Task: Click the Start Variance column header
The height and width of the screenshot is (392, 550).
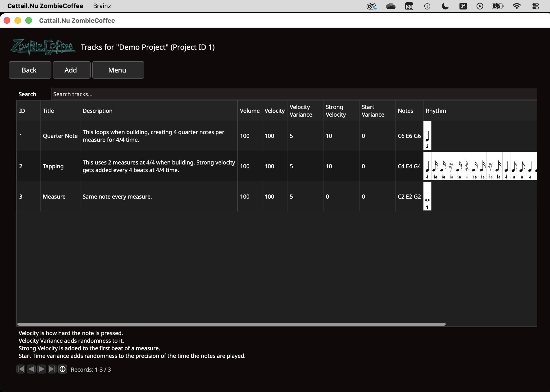Action: (x=377, y=110)
